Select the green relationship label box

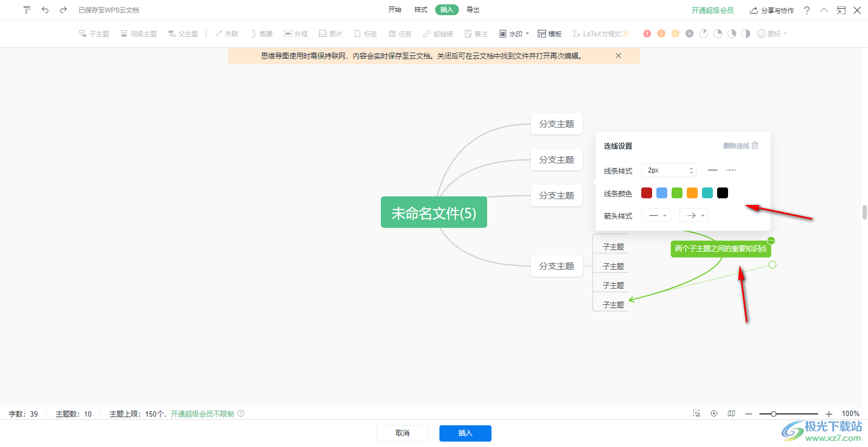[x=720, y=248]
